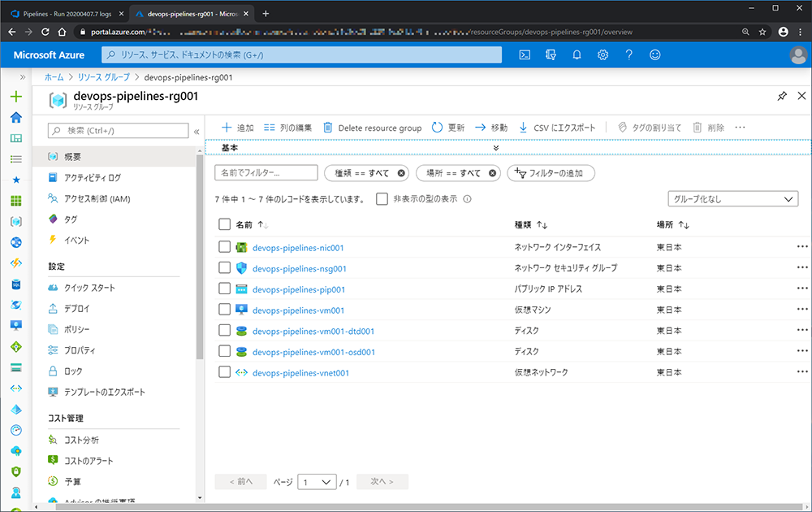Sort the table by the 名前 column
This screenshot has height=512, width=812.
pos(252,225)
